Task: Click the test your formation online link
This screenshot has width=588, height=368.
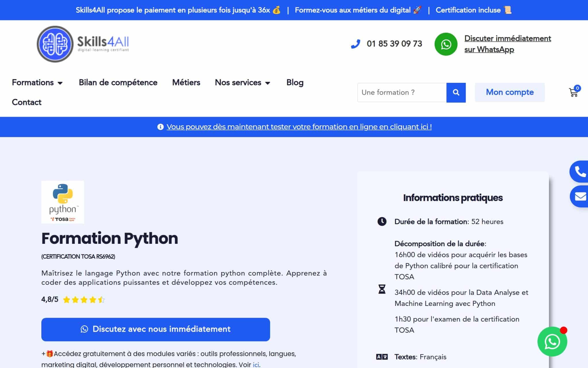Action: pos(299,127)
